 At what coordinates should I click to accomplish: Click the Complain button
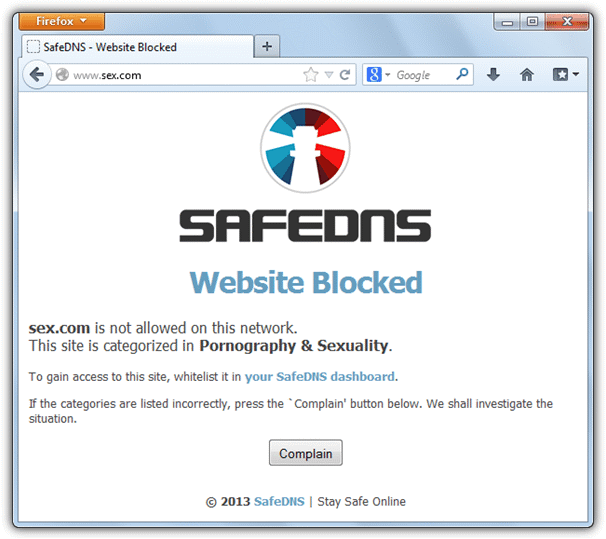pyautogui.click(x=306, y=453)
